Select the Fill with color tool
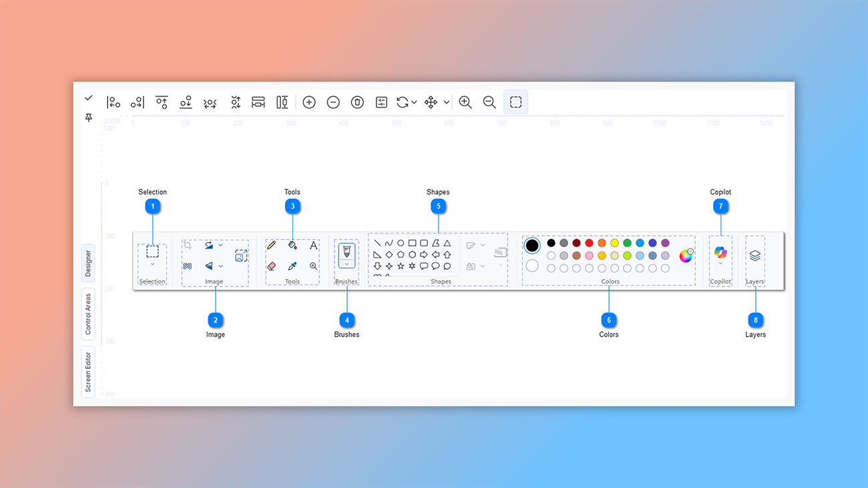The width and height of the screenshot is (868, 488). (292, 244)
